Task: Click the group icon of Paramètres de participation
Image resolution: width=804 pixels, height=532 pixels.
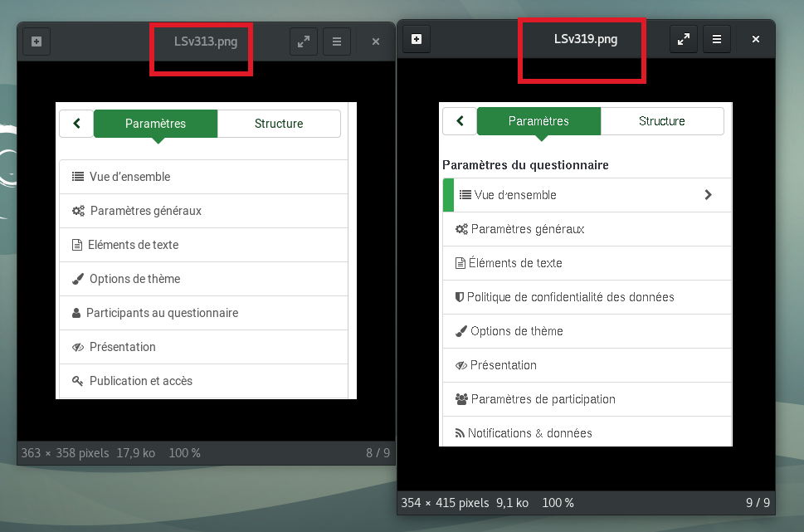Action: point(461,399)
